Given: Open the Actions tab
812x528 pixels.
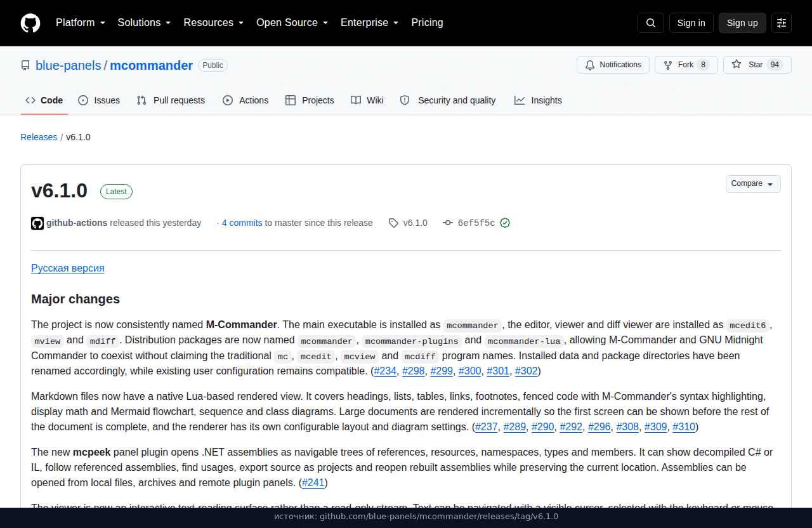Looking at the screenshot, I should click(x=246, y=100).
